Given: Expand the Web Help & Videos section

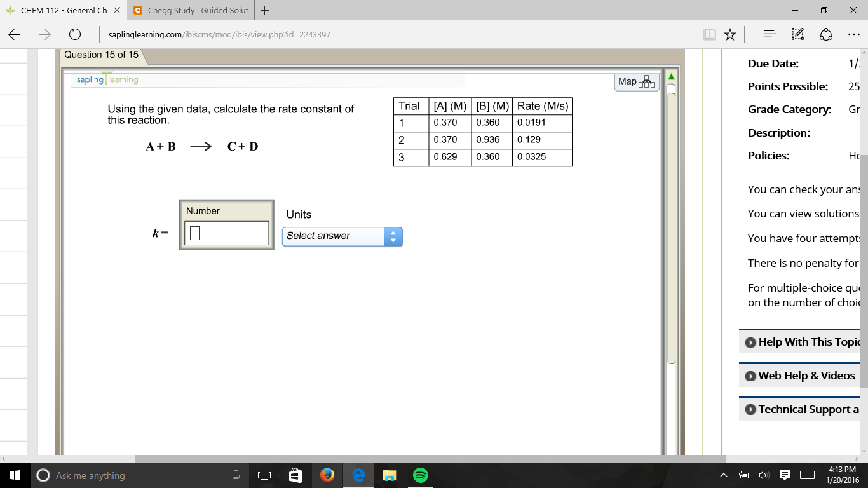Looking at the screenshot, I should pos(806,376).
